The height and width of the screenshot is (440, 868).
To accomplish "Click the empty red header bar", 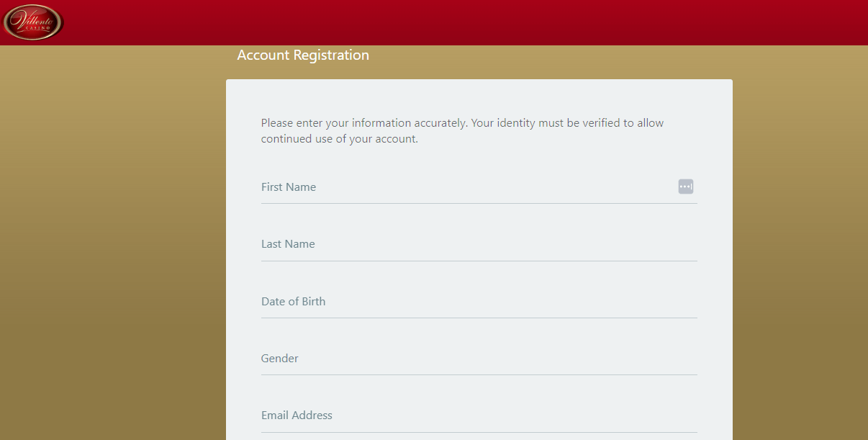I will (x=468, y=22).
